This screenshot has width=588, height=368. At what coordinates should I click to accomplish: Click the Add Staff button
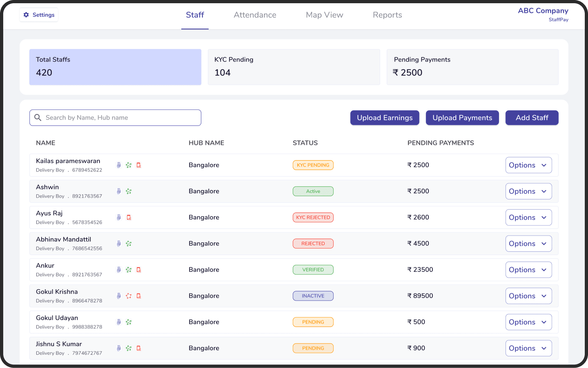pos(532,117)
